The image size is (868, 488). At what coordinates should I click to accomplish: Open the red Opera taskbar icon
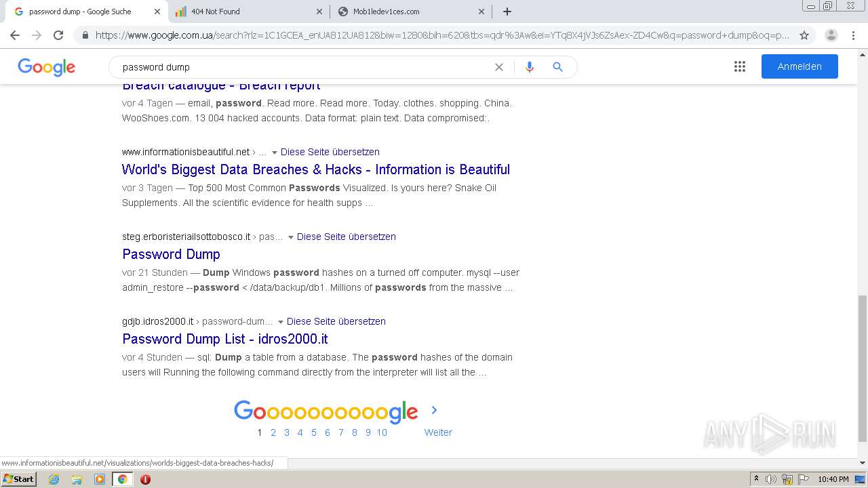pos(145,479)
